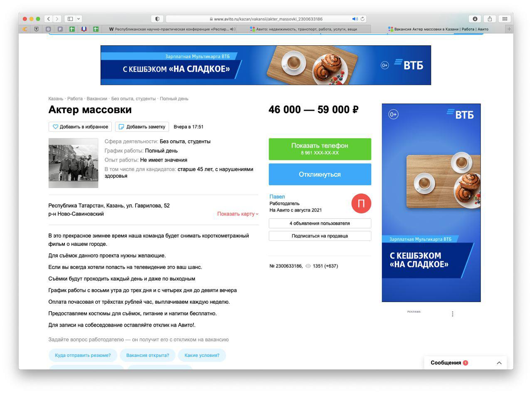Open a new tab with the plus icon
The width and height of the screenshot is (532, 394).
(x=509, y=29)
